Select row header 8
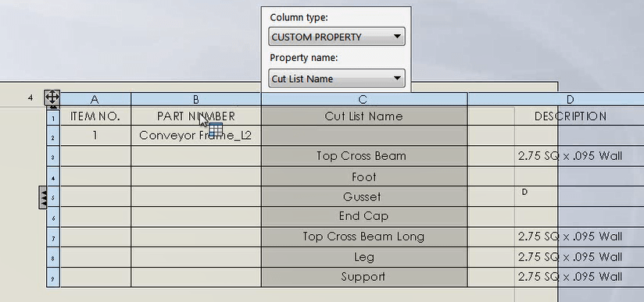 53,258
